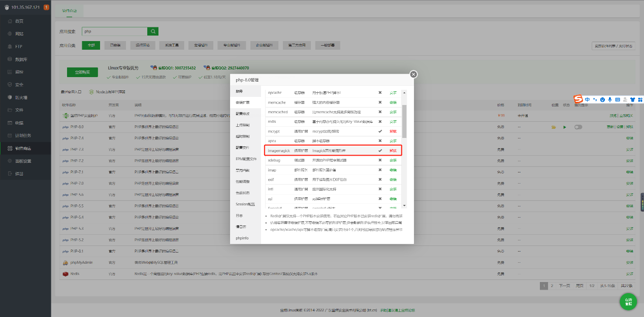Go to page 2 of software list

(552, 286)
